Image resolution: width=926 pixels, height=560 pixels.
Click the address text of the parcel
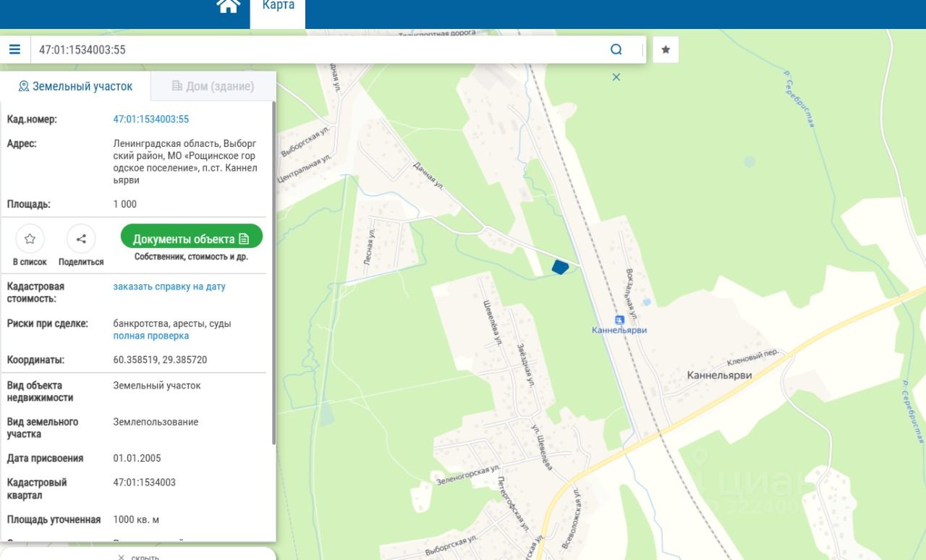pyautogui.click(x=184, y=161)
